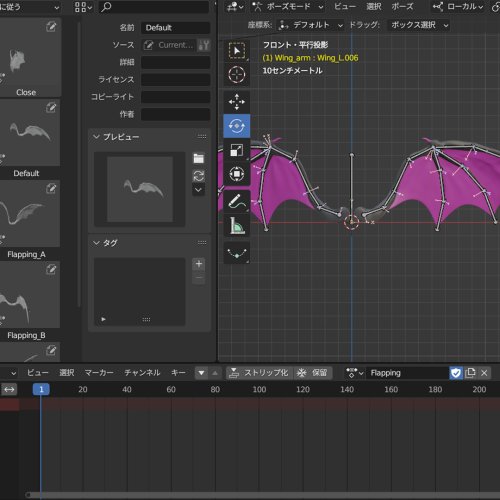Open the ポーズ menu in viewport header
The height and width of the screenshot is (500, 500).
click(x=402, y=7)
